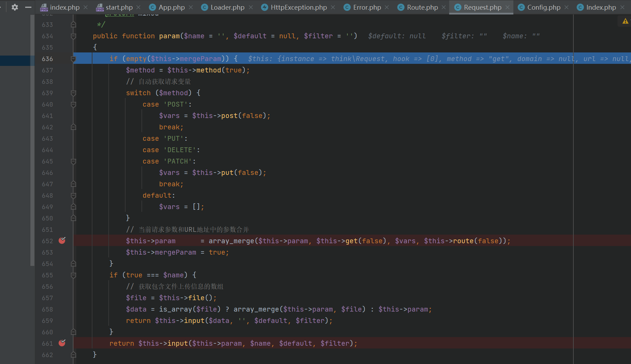Collapse the param function fold at line 634
The width and height of the screenshot is (631, 364).
tap(73, 36)
